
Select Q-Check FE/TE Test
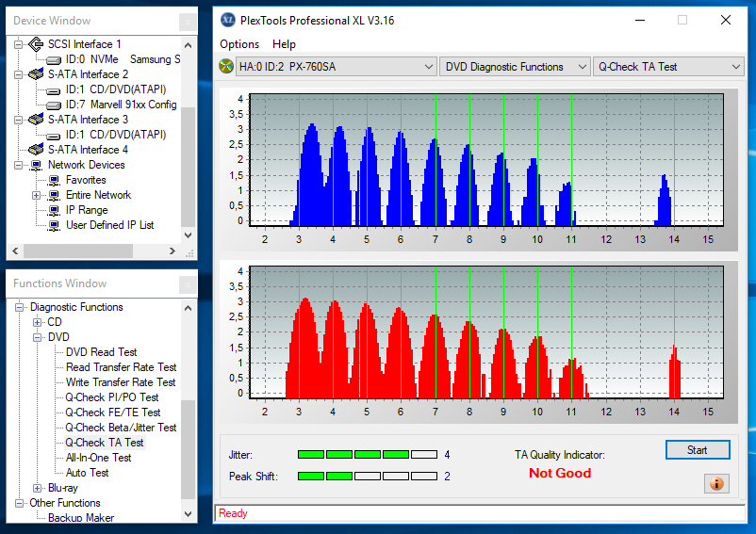[113, 413]
